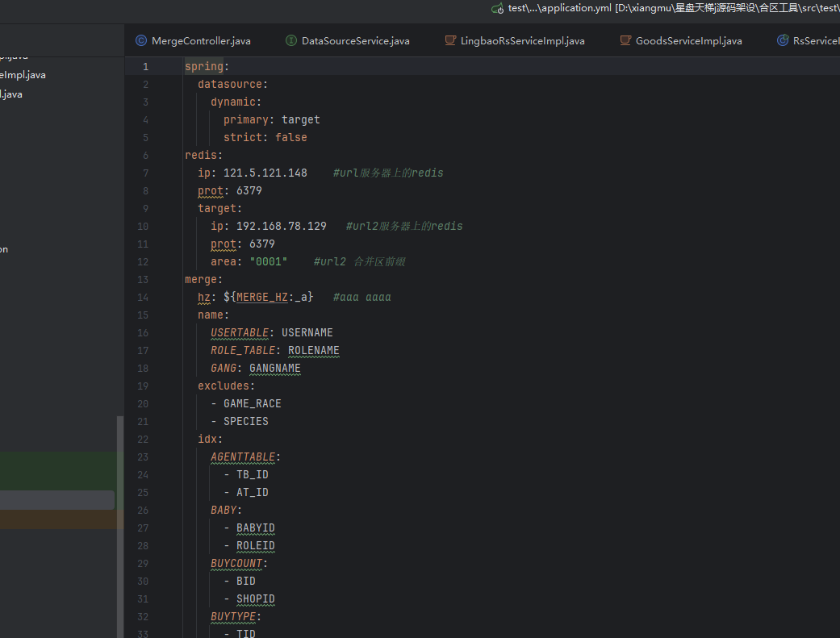Click the comment '#aaa aaaa'

click(361, 298)
